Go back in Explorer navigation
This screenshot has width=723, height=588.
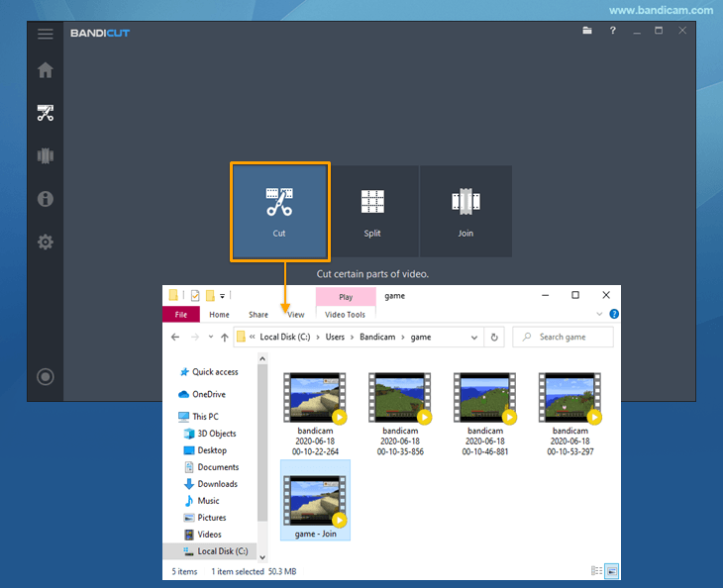[x=175, y=337]
